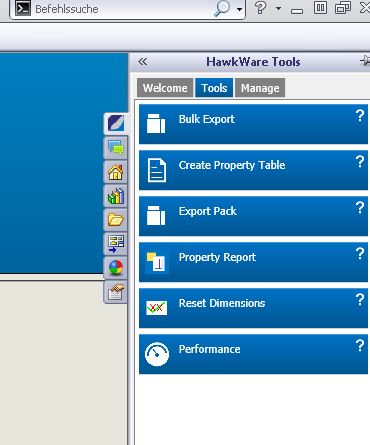
Task: Open the Custom Properties sidebar icon
Action: coord(116,292)
